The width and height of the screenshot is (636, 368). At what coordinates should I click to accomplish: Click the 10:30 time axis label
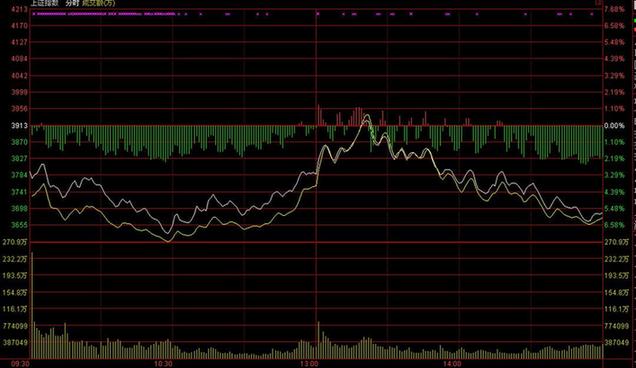point(163,364)
